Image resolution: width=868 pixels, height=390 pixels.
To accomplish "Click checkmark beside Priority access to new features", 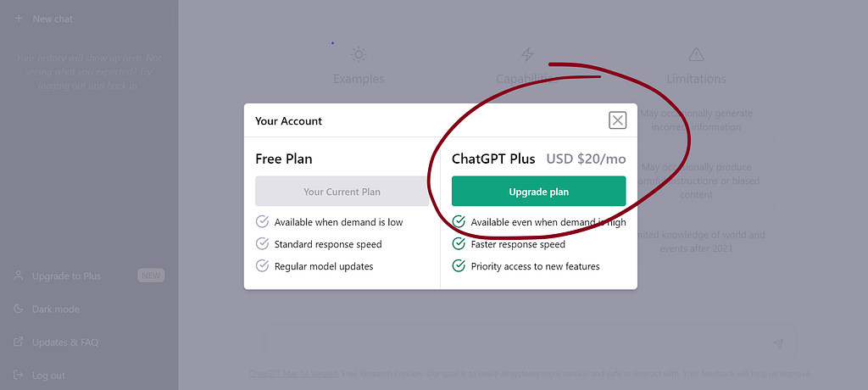I will coord(459,266).
